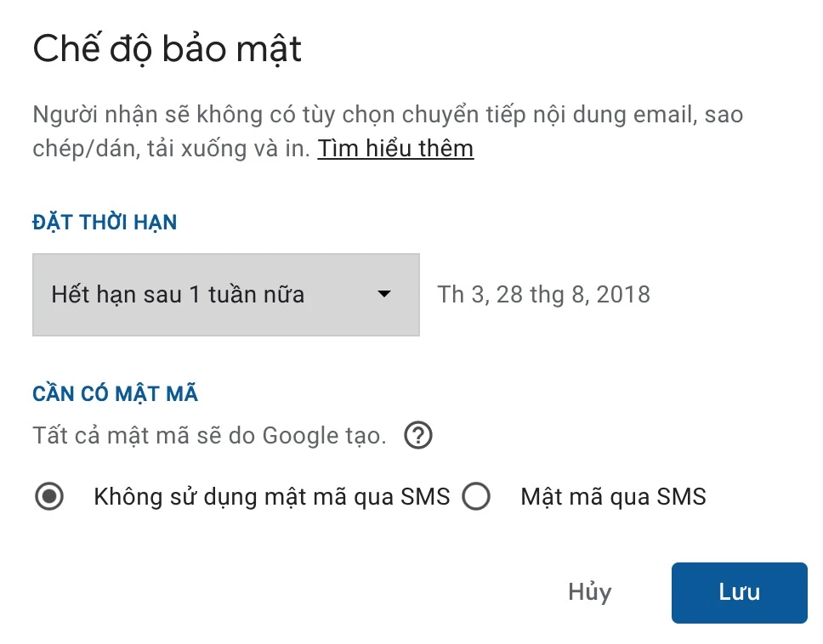The image size is (823, 644).
Task: Click the 'Không sử dụng mật mã qua SMS' label text
Action: (271, 496)
